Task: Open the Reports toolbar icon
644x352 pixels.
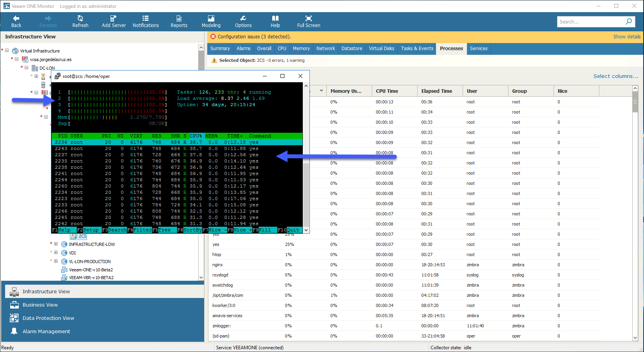Action: (x=179, y=18)
